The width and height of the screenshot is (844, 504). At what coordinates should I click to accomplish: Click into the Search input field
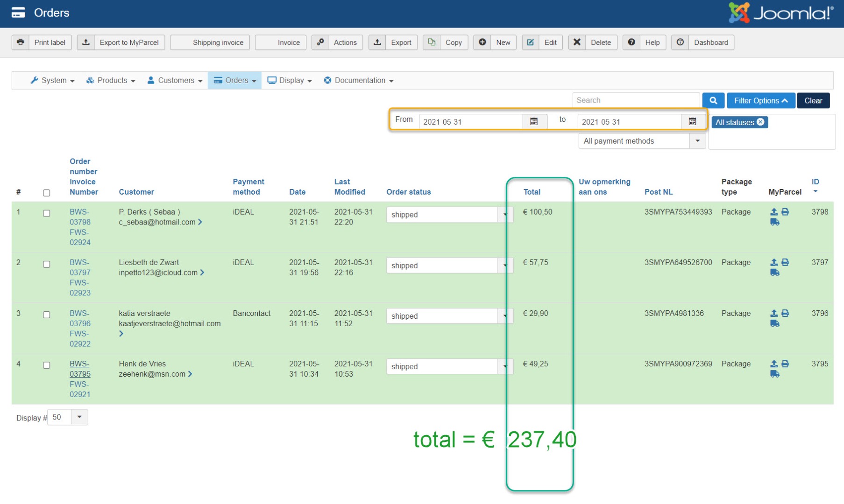click(635, 100)
